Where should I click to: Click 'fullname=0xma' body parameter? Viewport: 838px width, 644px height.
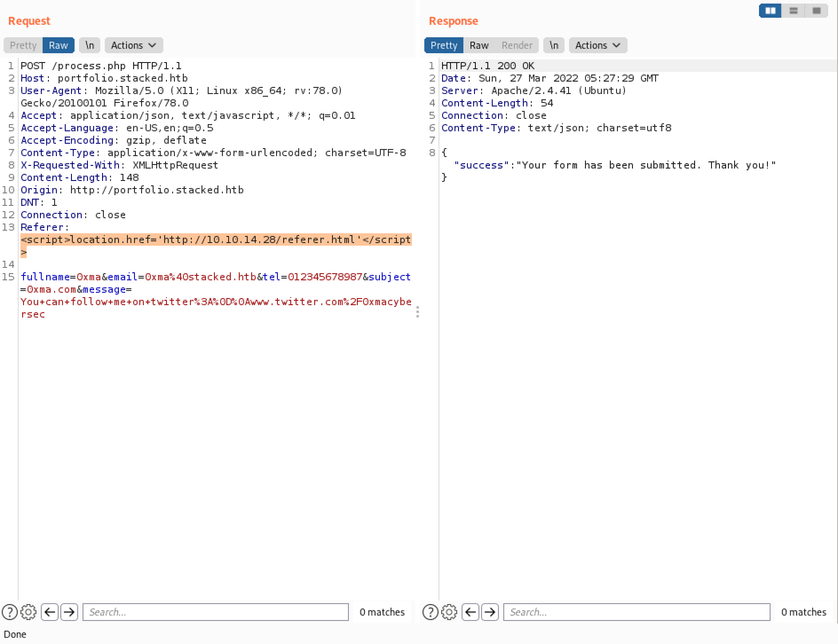pos(61,277)
